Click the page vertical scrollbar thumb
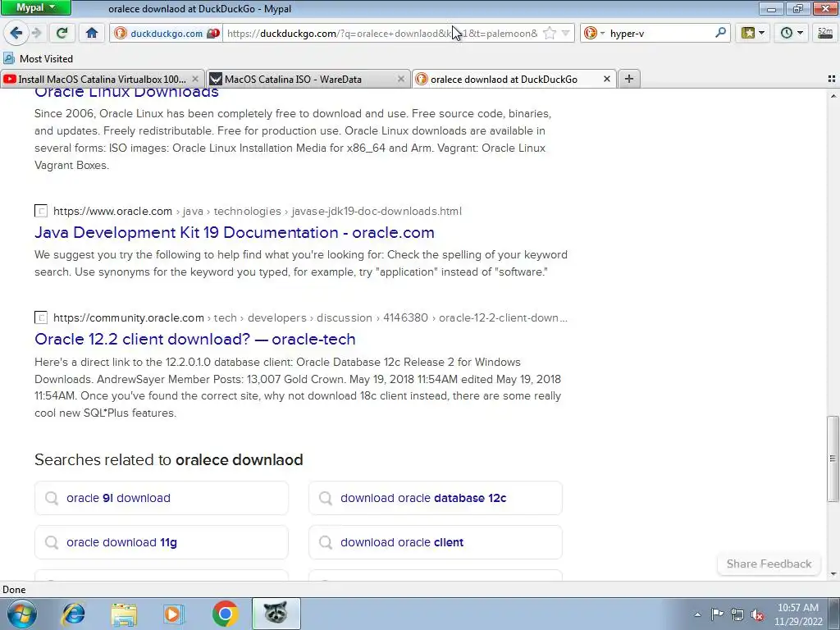840x630 pixels. [832, 459]
